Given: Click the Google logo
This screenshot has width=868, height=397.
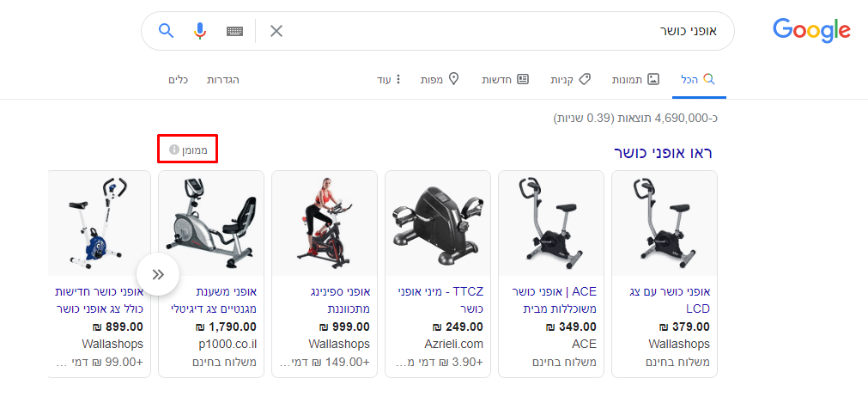Looking at the screenshot, I should (x=811, y=30).
